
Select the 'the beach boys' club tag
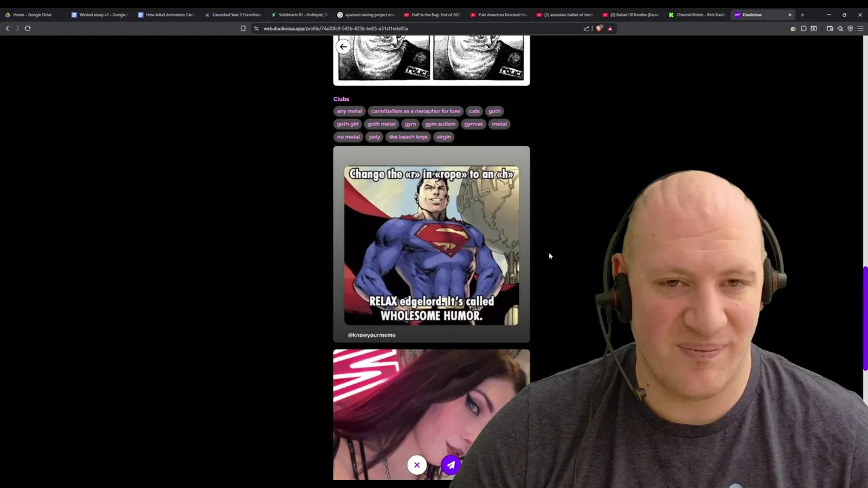click(408, 137)
